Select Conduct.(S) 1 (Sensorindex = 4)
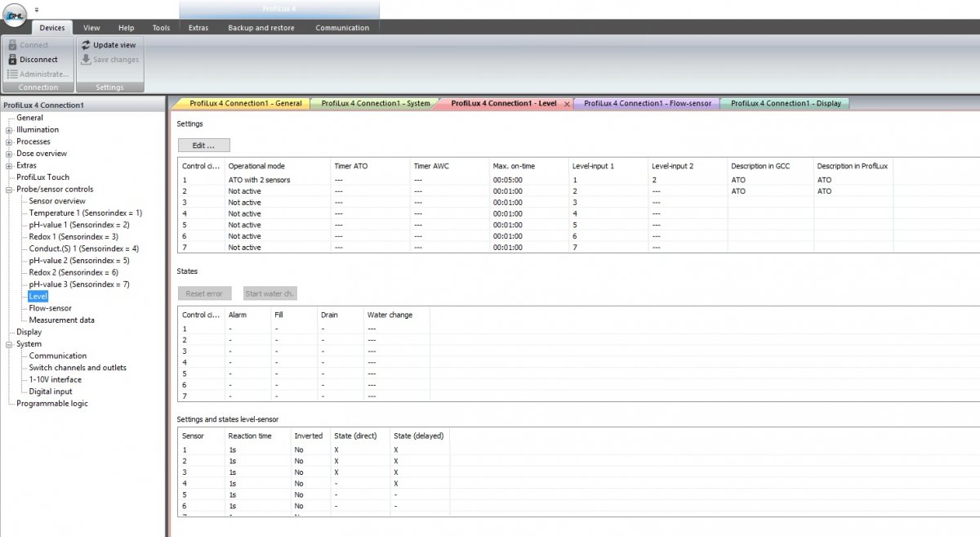The height and width of the screenshot is (537, 980). click(84, 248)
